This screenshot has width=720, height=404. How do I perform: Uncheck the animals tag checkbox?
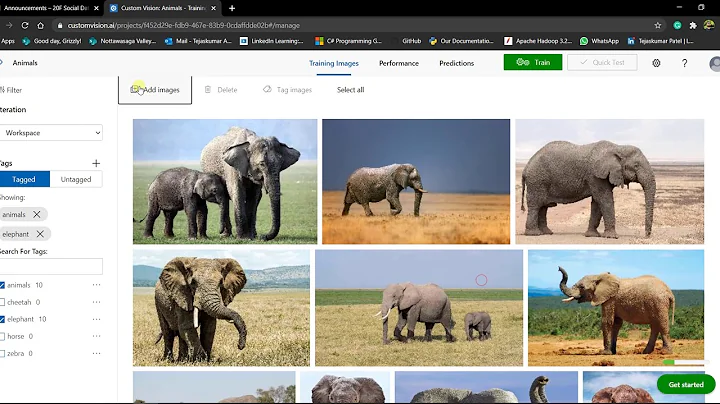pos(2,285)
